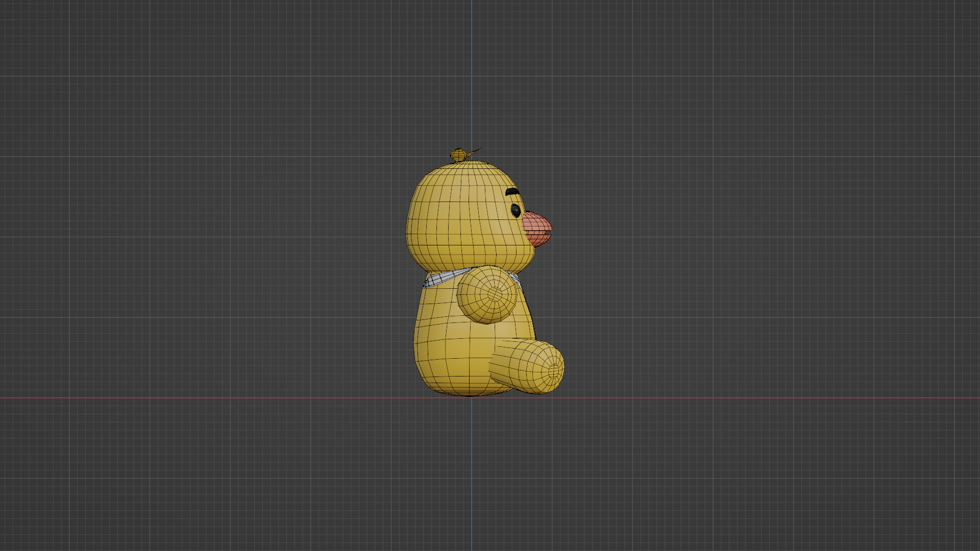Select the round hair tuft on the head
Viewport: 980px width, 551px height.
[x=457, y=155]
